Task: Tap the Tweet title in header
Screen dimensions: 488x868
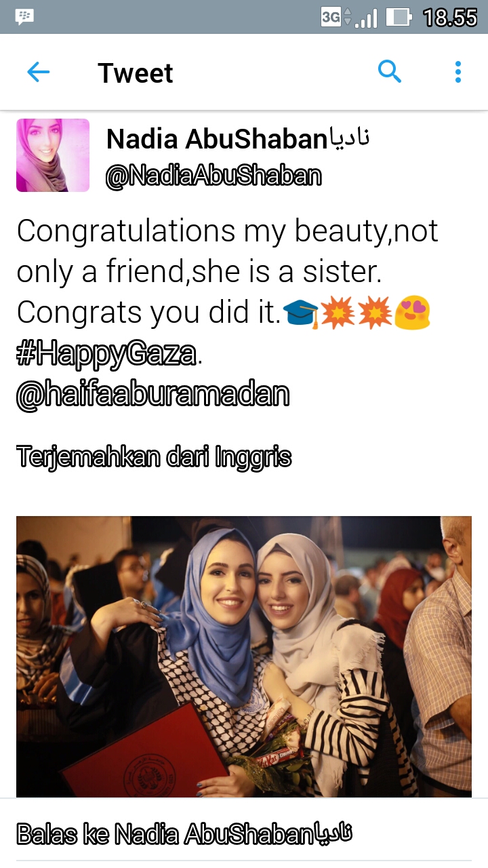Action: (x=136, y=73)
